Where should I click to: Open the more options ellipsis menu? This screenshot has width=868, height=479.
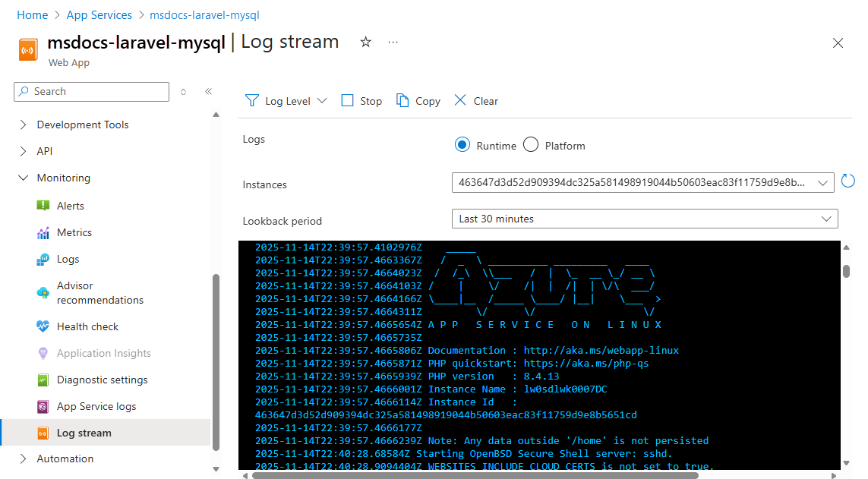(393, 42)
